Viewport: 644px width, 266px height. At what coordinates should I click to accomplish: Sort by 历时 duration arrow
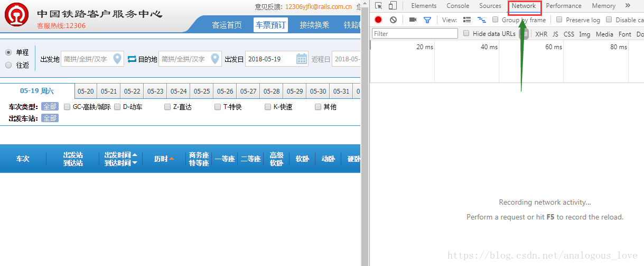(x=172, y=159)
